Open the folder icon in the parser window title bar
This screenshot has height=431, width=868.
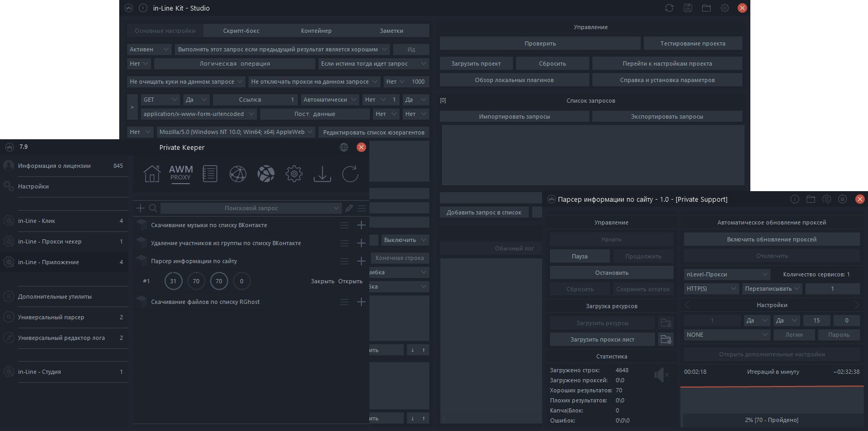coord(811,199)
